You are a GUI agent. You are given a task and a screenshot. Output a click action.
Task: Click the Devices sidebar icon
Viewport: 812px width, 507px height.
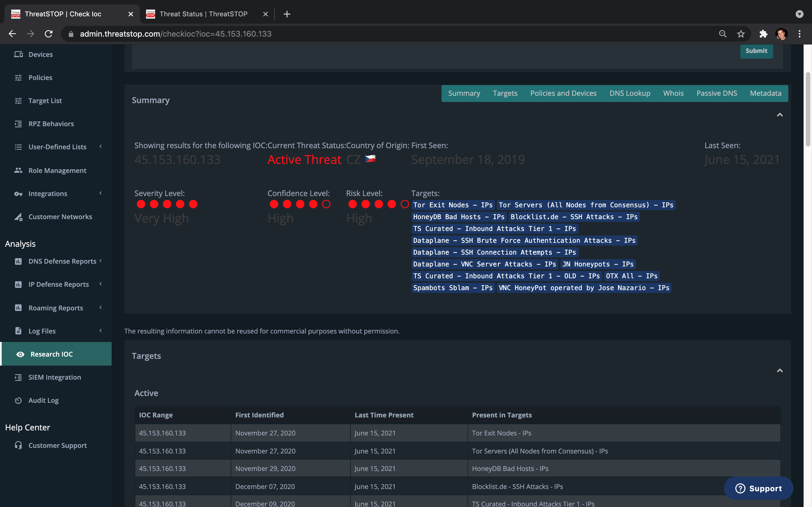click(x=18, y=54)
